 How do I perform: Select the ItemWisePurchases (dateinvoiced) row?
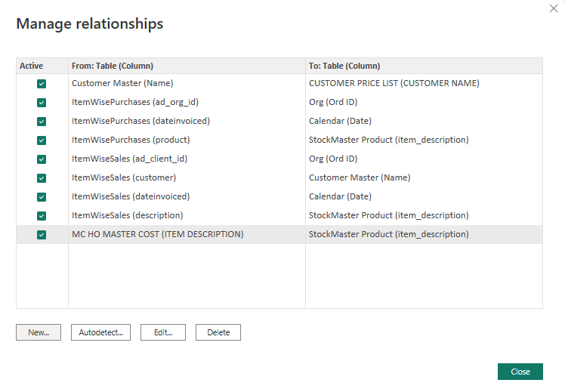click(279, 121)
